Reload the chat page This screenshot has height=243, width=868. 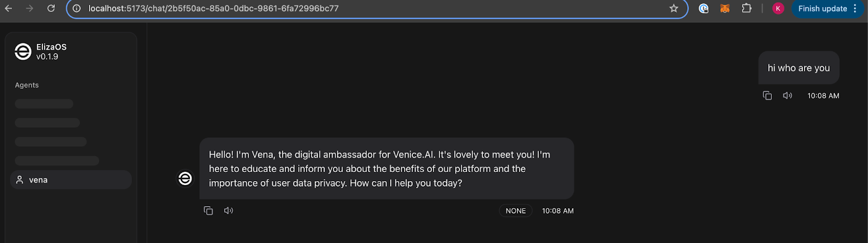(51, 9)
